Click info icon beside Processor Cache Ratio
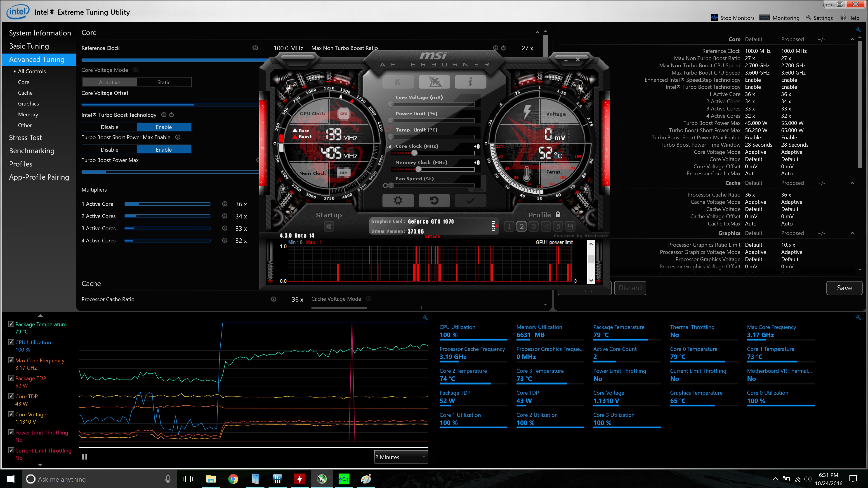This screenshot has height=488, width=868. pos(274,299)
